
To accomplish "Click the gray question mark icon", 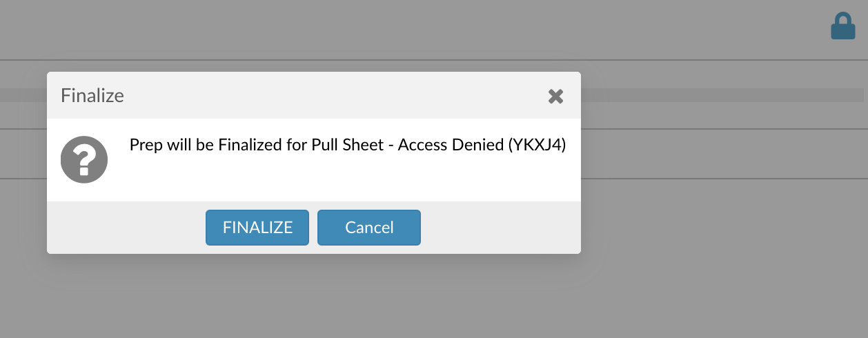I will coord(84,159).
